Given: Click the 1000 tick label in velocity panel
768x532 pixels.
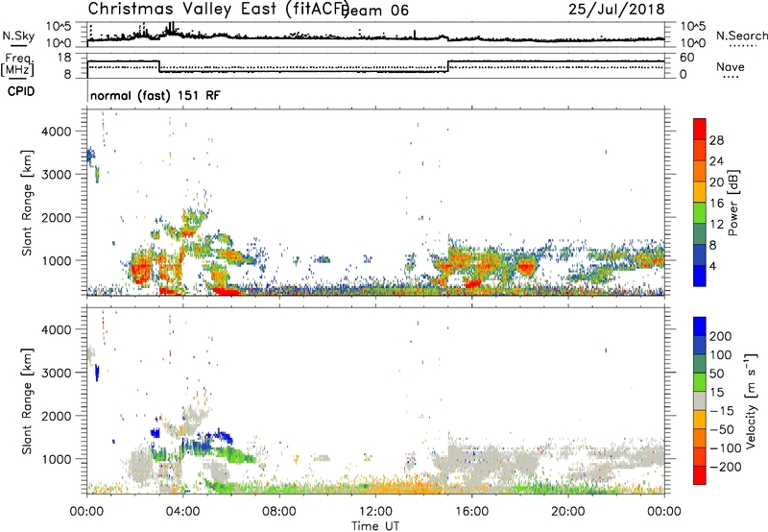Looking at the screenshot, I should click(x=56, y=459).
